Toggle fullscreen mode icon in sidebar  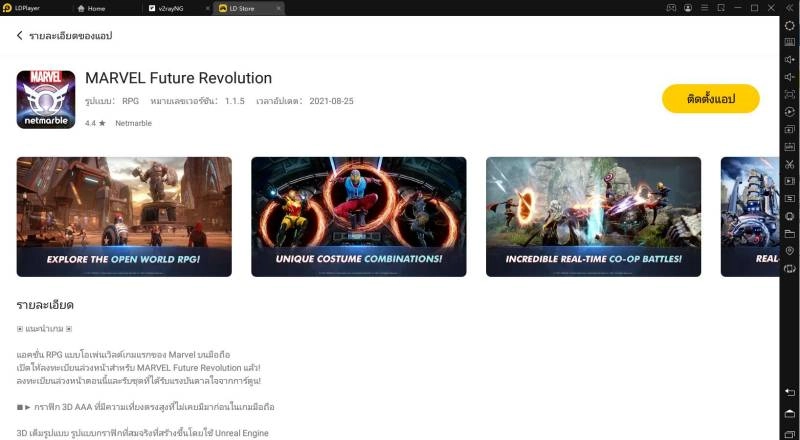click(x=789, y=94)
